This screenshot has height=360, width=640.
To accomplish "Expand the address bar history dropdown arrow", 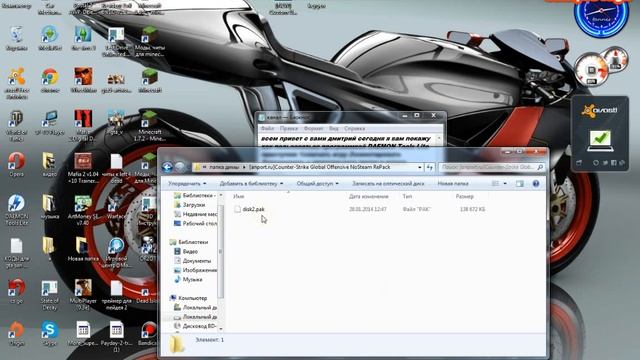I will 420,167.
